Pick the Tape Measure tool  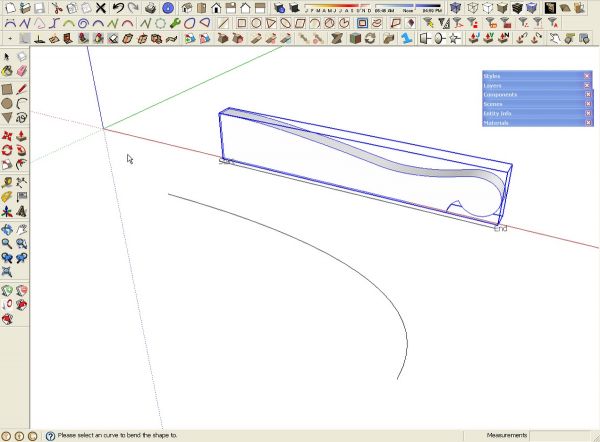click(7, 183)
